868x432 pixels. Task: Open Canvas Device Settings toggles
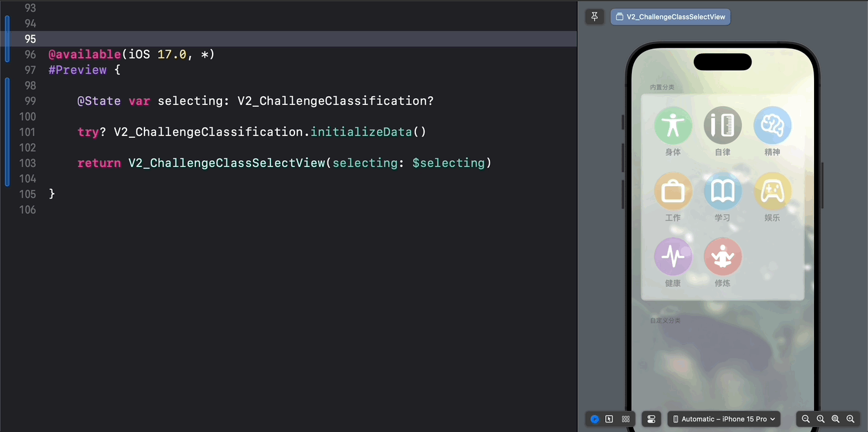point(651,419)
